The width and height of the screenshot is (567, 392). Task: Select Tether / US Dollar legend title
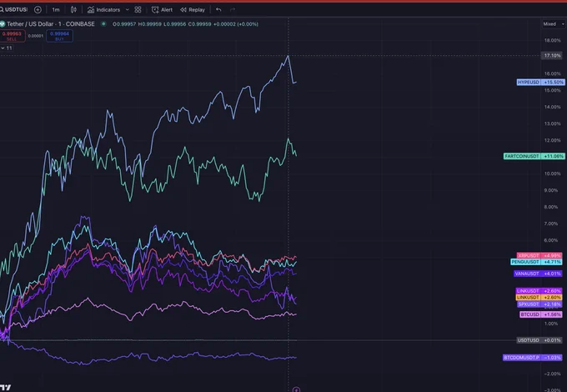[51, 24]
